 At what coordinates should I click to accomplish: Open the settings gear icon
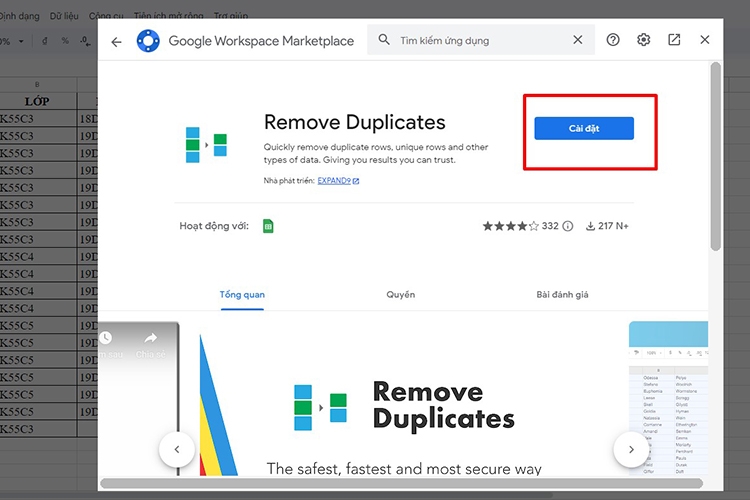coord(643,40)
